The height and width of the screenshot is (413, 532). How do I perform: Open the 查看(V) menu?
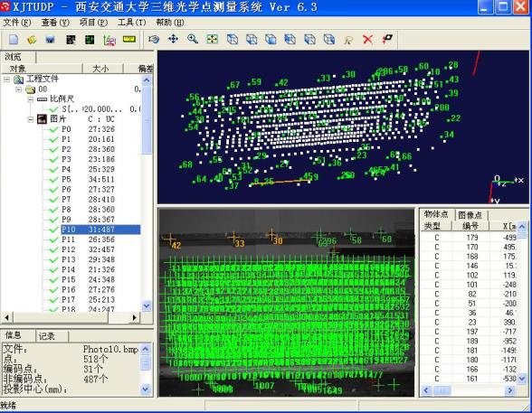coord(55,23)
